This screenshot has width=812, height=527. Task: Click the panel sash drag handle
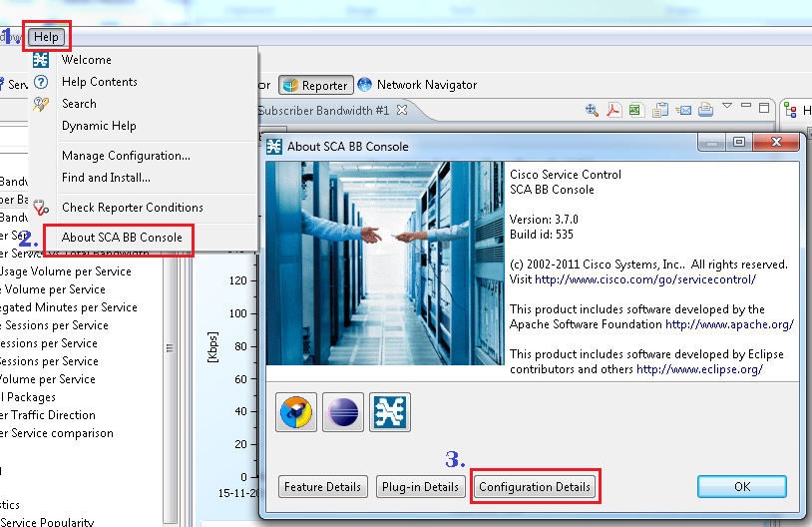click(x=170, y=347)
